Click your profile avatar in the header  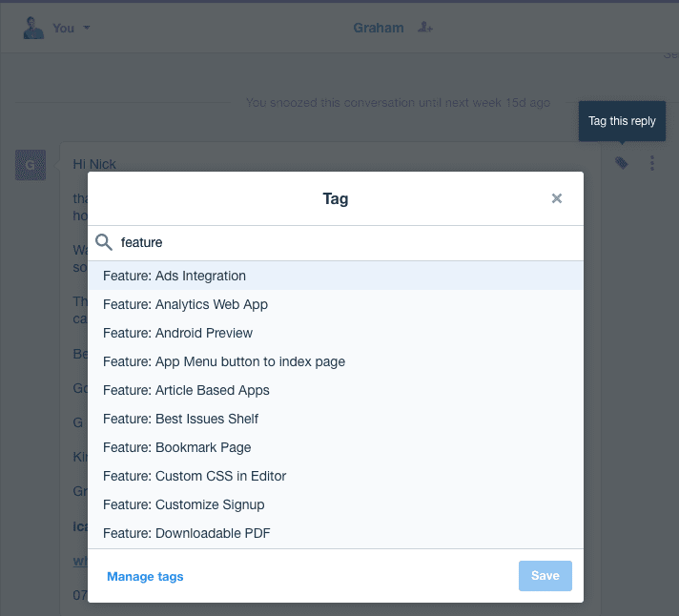click(33, 28)
